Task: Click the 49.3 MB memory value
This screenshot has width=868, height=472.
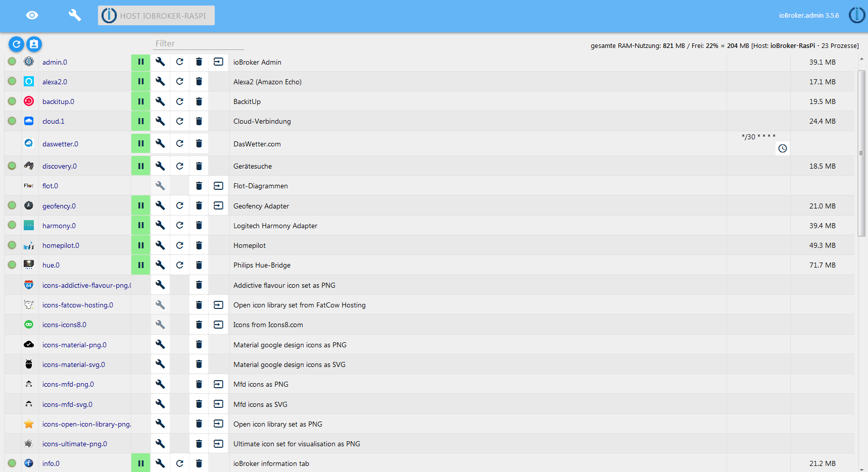Action: 822,245
